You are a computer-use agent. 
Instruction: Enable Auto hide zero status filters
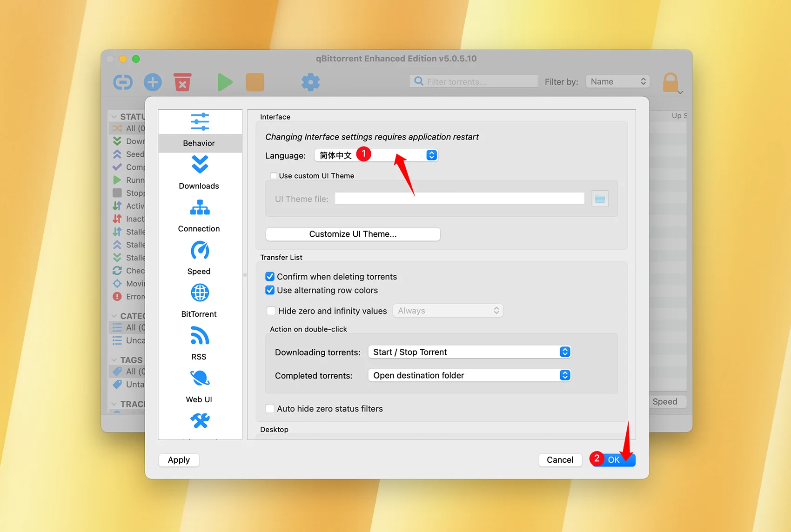(x=270, y=408)
